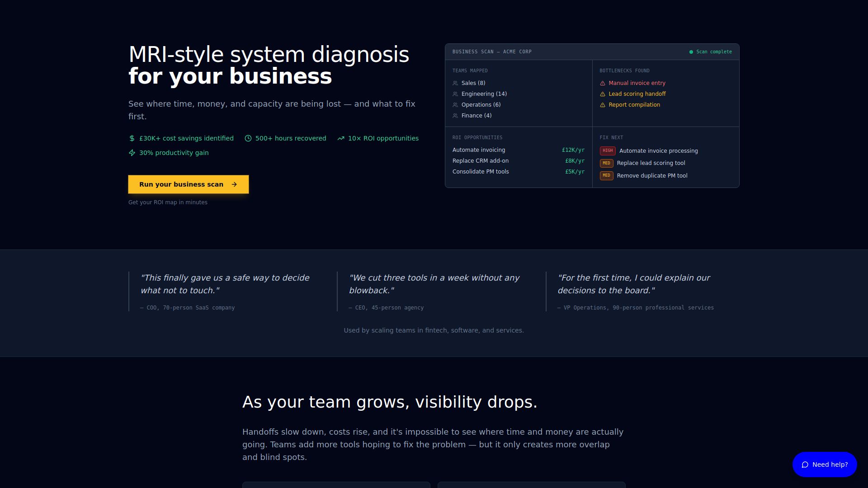The image size is (868, 488).
Task: Click the chat bubble icon in Need help
Action: 805,465
